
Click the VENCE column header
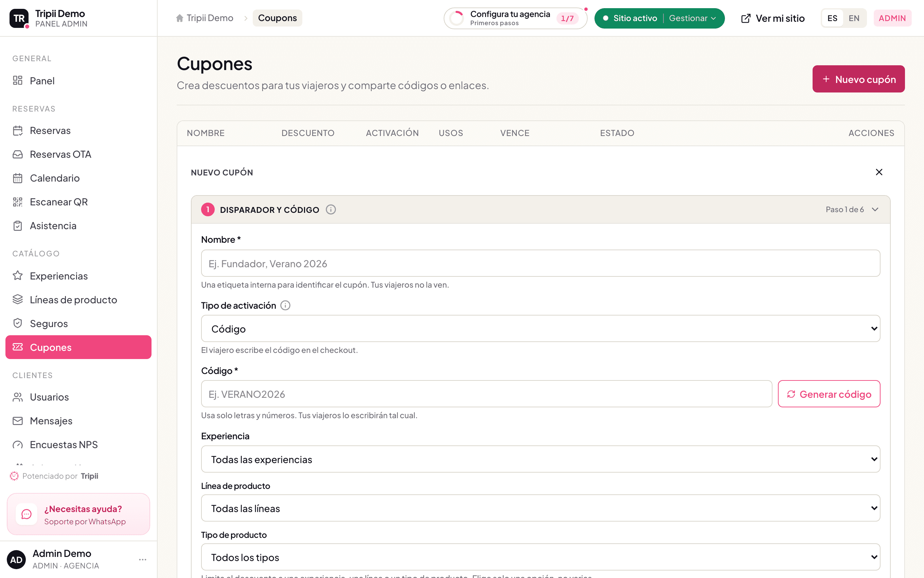click(x=515, y=133)
